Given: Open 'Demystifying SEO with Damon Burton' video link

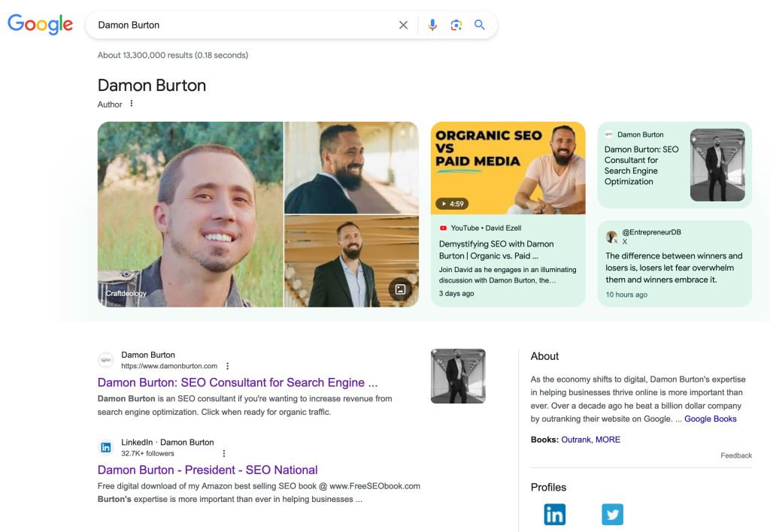Looking at the screenshot, I should (496, 249).
